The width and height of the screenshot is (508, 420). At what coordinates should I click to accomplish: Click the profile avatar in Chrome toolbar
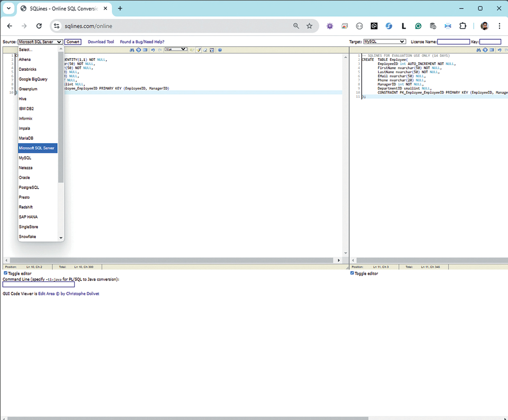point(485,26)
